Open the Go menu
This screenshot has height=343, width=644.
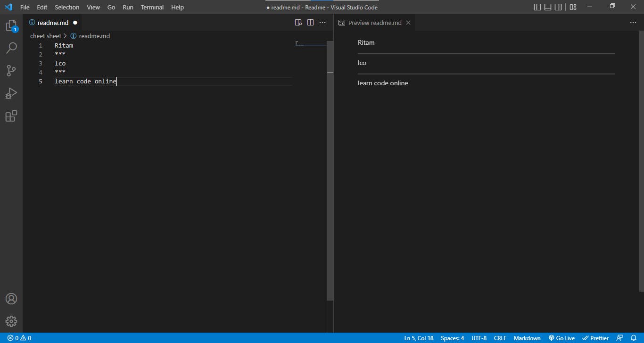111,7
